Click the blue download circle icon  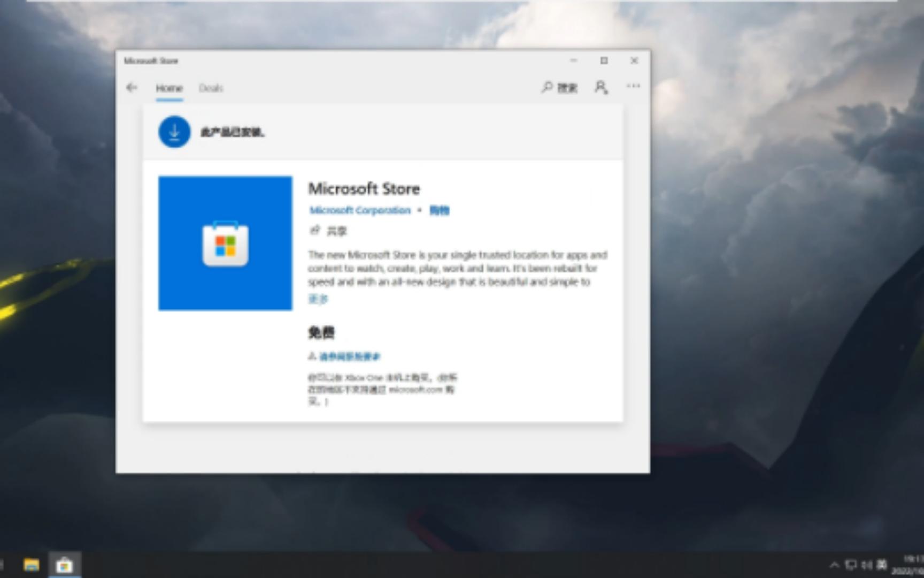point(174,132)
